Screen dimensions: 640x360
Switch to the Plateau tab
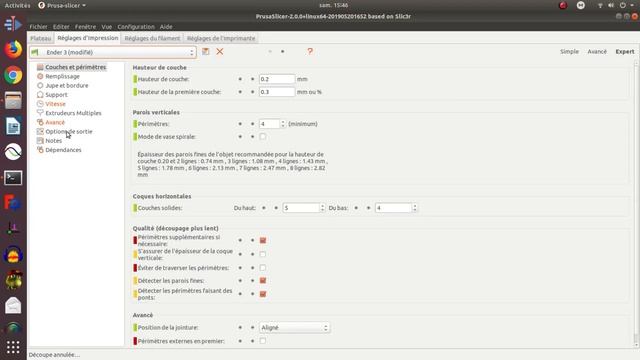[x=41, y=38]
